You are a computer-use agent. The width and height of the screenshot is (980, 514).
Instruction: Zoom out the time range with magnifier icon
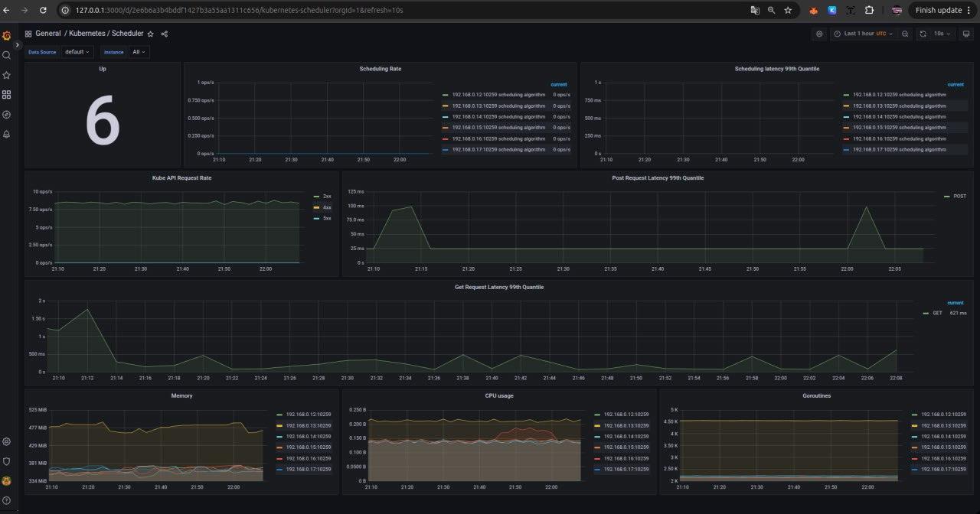(904, 34)
